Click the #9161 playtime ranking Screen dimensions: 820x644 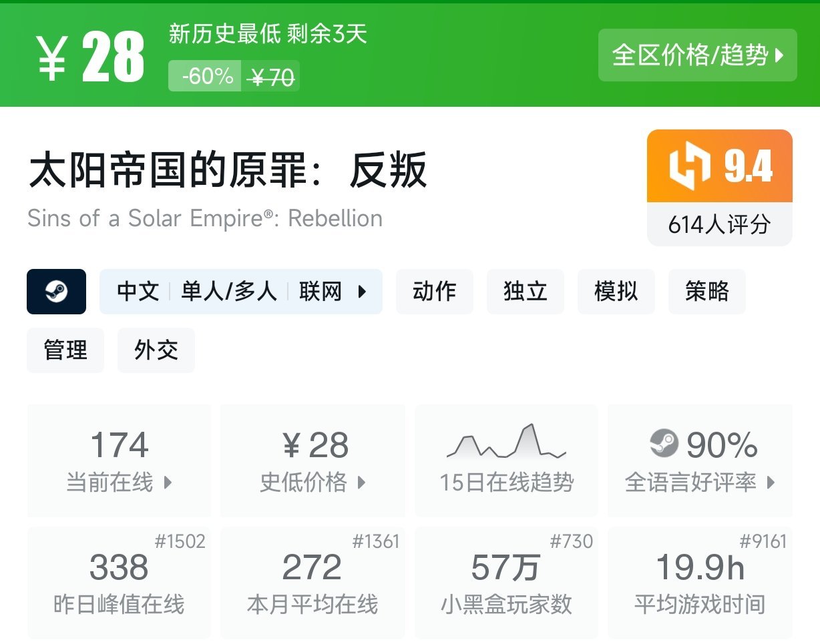pyautogui.click(x=765, y=541)
